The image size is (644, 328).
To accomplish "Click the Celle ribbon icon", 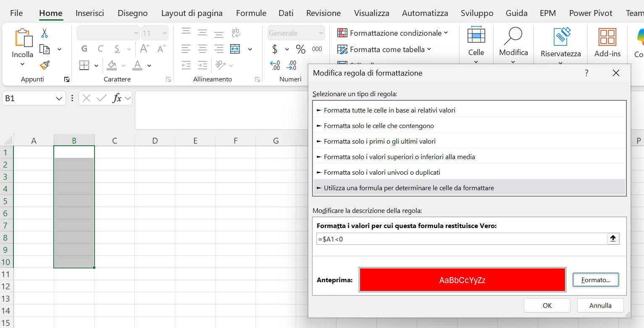I will pyautogui.click(x=476, y=35).
